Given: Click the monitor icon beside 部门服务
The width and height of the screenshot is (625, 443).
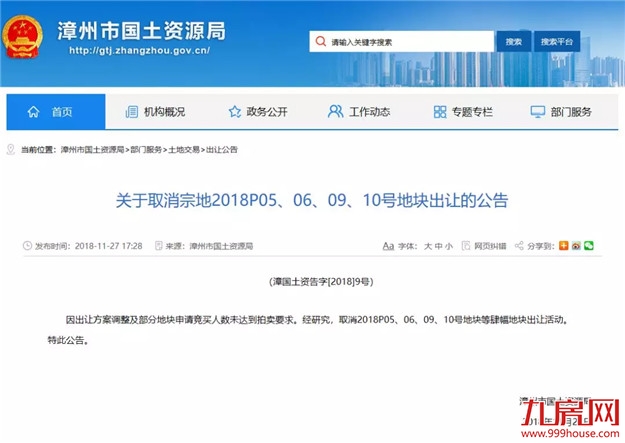Looking at the screenshot, I should pyautogui.click(x=538, y=112).
